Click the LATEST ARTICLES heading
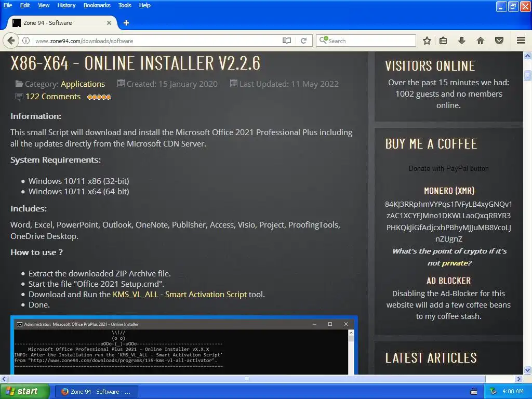Screen dimensions: 532x399 click(x=431, y=358)
